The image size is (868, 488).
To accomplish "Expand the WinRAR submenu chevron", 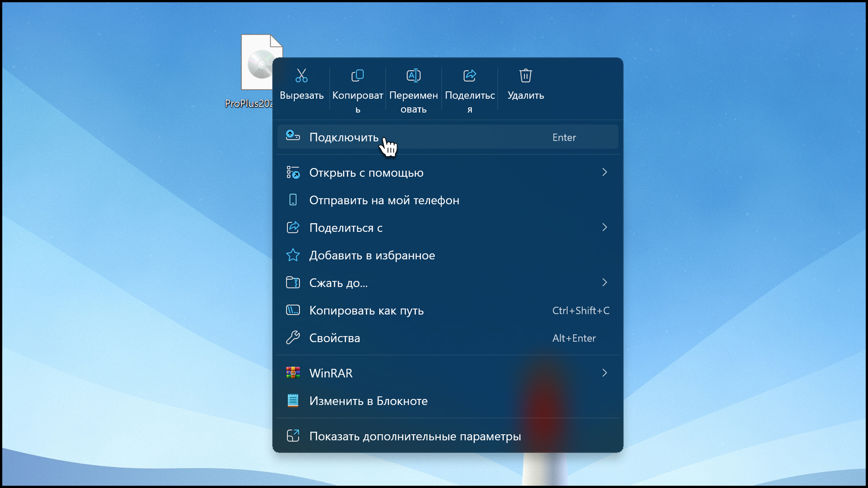I will click(x=604, y=373).
